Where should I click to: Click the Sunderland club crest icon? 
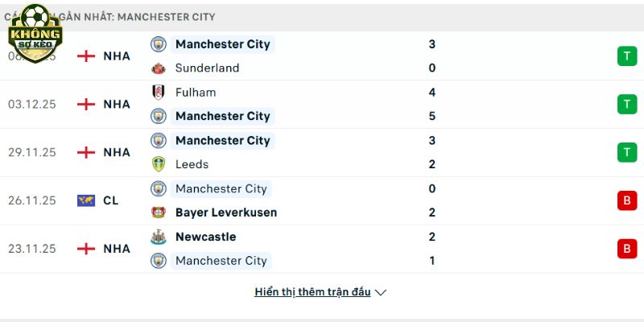click(x=159, y=68)
